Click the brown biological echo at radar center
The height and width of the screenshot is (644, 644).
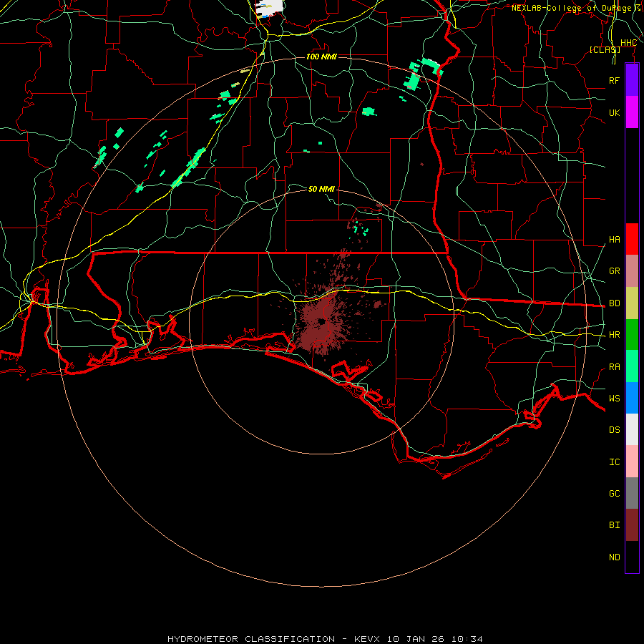pos(321,321)
